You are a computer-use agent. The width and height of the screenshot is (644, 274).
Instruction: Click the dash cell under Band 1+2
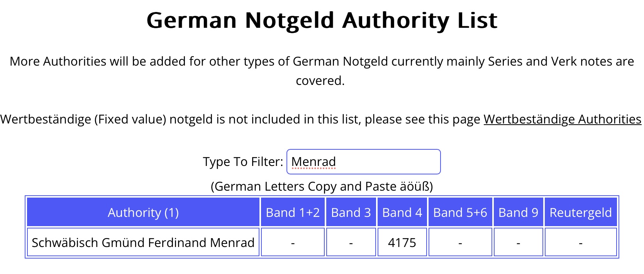pyautogui.click(x=293, y=242)
